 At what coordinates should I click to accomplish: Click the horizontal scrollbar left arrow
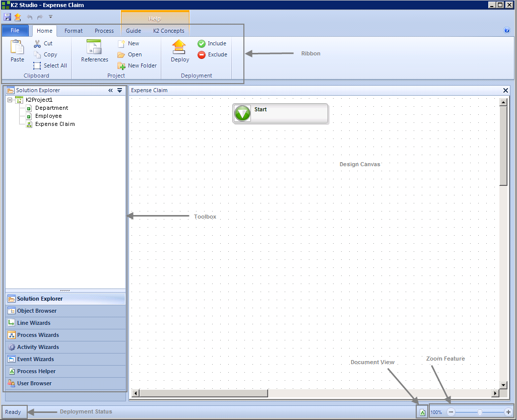point(136,393)
